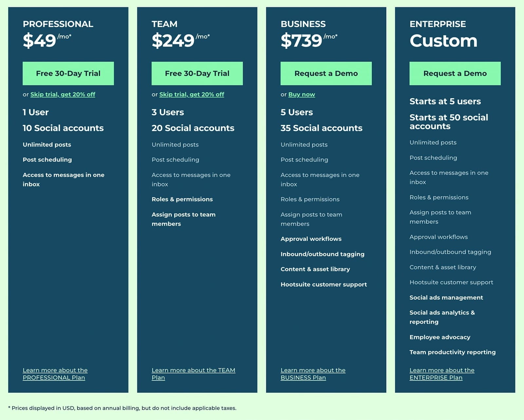Screen dimensions: 524x420
Task: Request a Demo for the Business plan
Action: point(326,73)
